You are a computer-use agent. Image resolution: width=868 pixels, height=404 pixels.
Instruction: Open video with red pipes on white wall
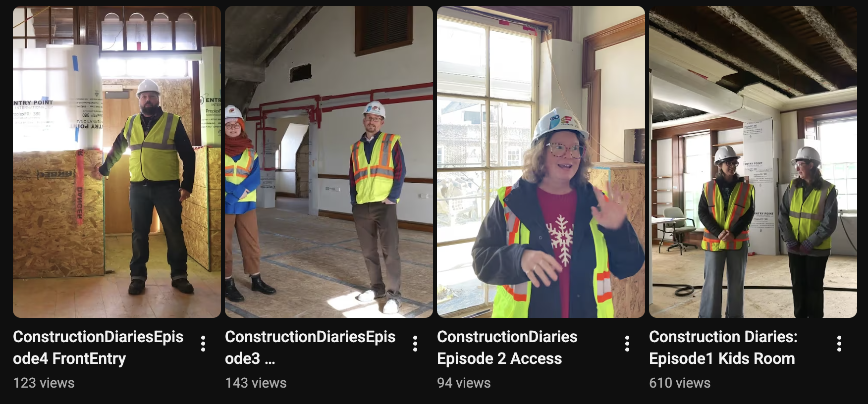tap(329, 162)
